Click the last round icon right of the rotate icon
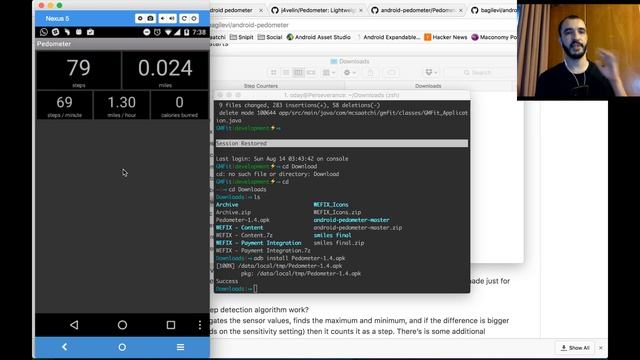 [194, 18]
